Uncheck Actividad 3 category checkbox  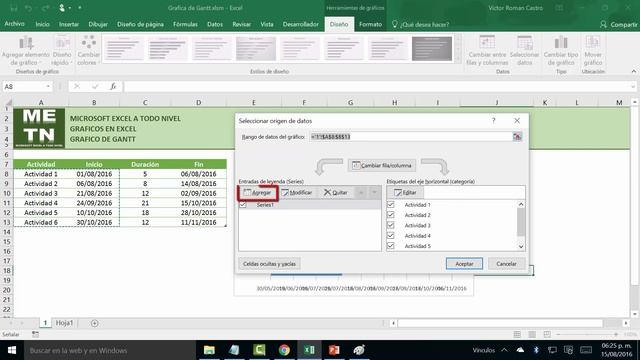click(x=391, y=225)
